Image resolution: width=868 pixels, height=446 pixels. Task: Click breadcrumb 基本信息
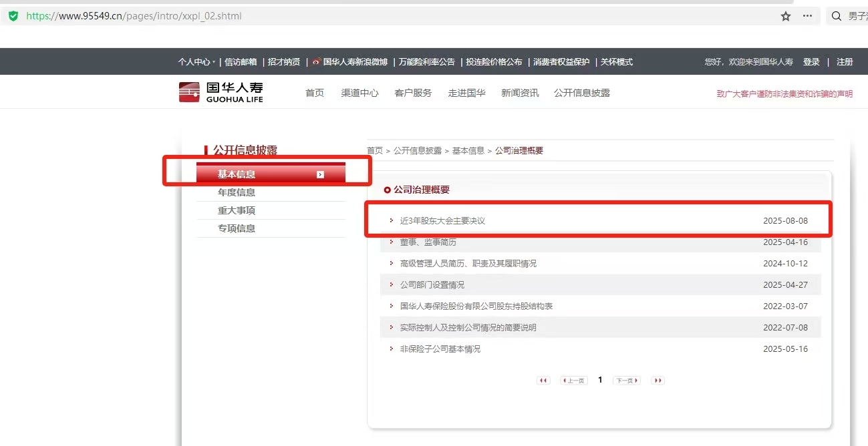pos(468,151)
